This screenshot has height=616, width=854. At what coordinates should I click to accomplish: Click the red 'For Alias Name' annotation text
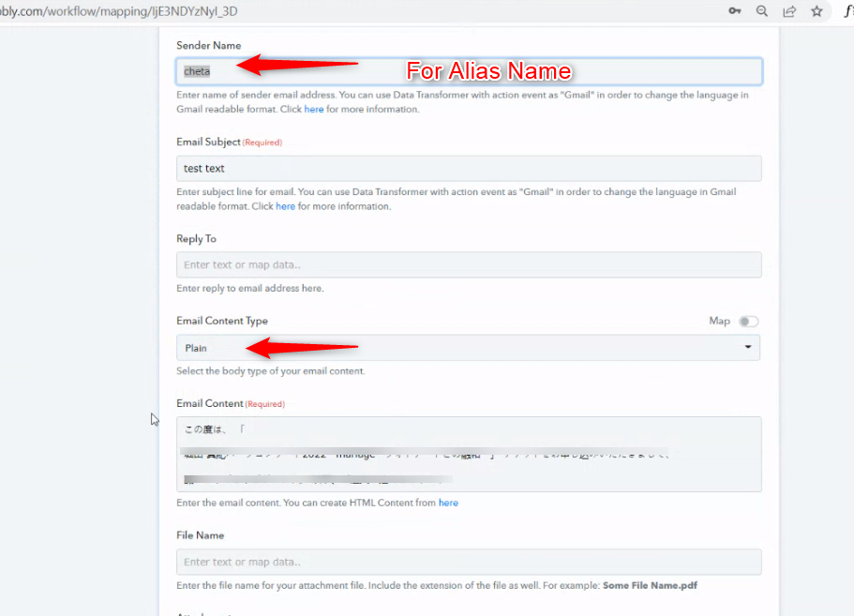point(488,71)
